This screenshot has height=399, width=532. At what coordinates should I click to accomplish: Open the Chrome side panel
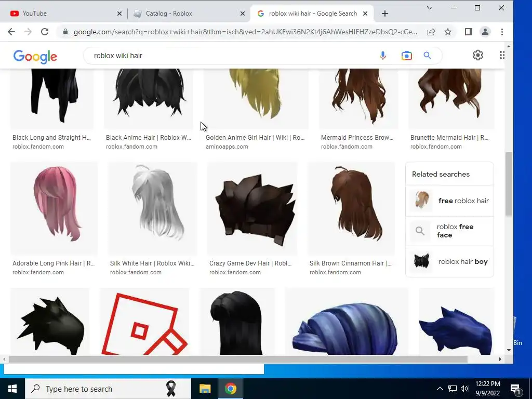469,32
